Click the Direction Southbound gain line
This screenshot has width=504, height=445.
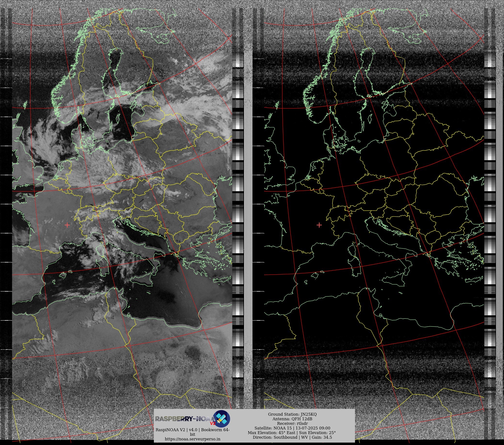(292, 437)
